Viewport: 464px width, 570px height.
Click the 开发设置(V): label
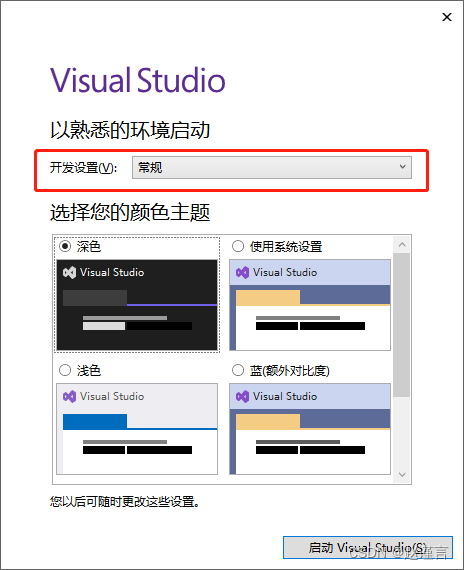[83, 168]
